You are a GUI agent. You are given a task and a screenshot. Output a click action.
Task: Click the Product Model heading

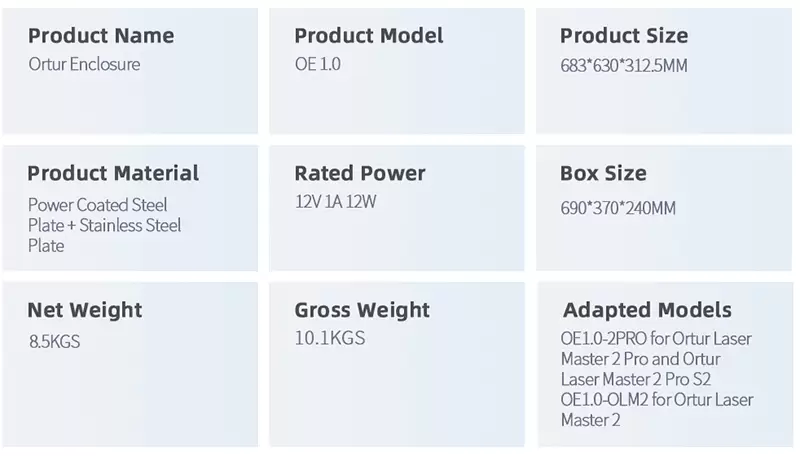pos(368,36)
